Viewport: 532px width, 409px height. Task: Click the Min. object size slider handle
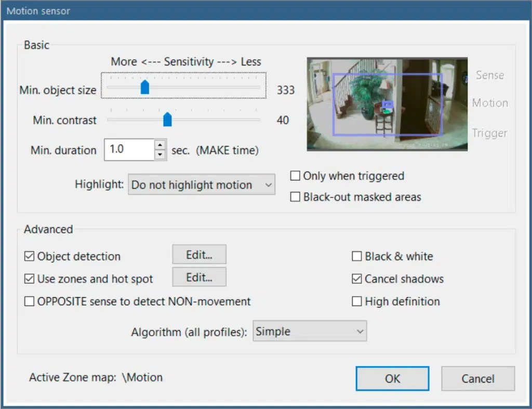tap(145, 87)
